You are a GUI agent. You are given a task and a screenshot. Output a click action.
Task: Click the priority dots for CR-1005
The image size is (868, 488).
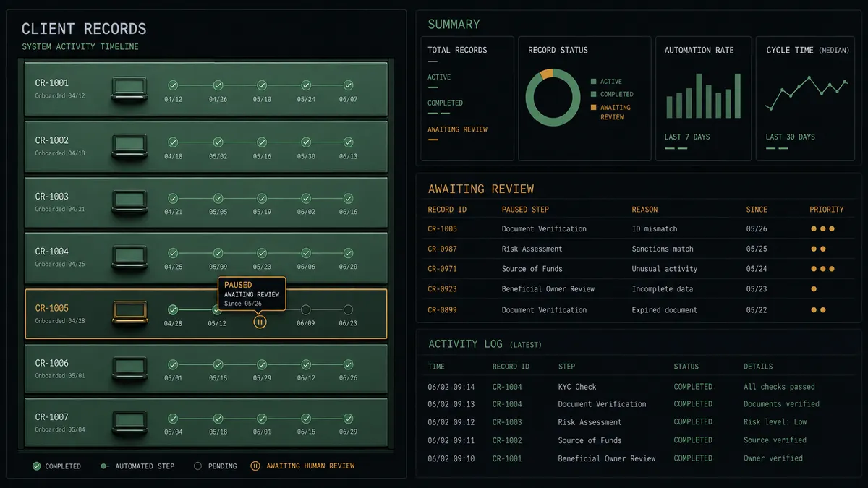(x=822, y=228)
